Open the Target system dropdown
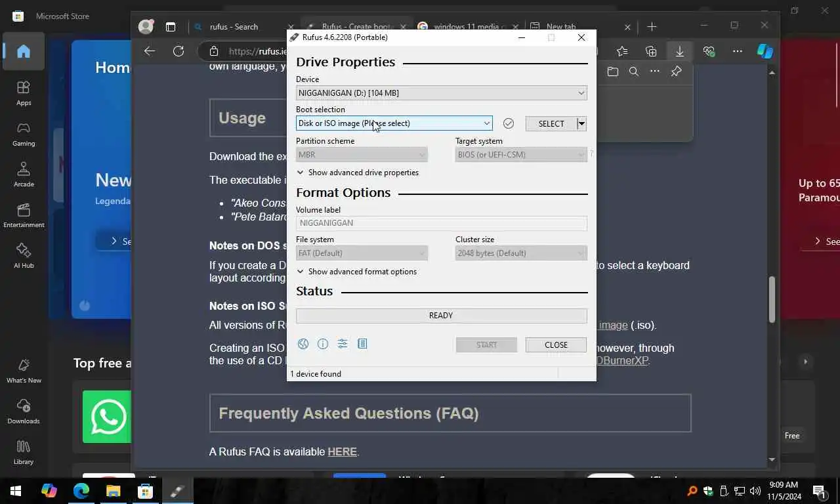 (x=521, y=155)
